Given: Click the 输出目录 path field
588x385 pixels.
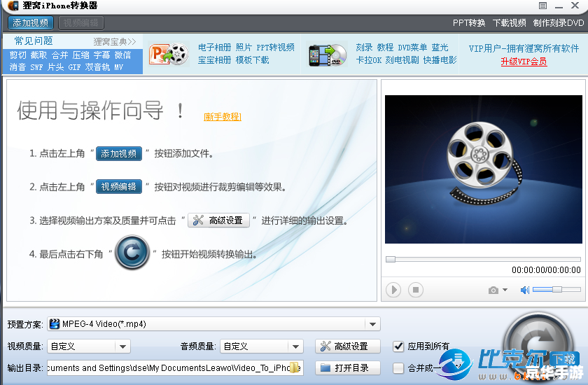Looking at the screenshot, I should [x=175, y=368].
